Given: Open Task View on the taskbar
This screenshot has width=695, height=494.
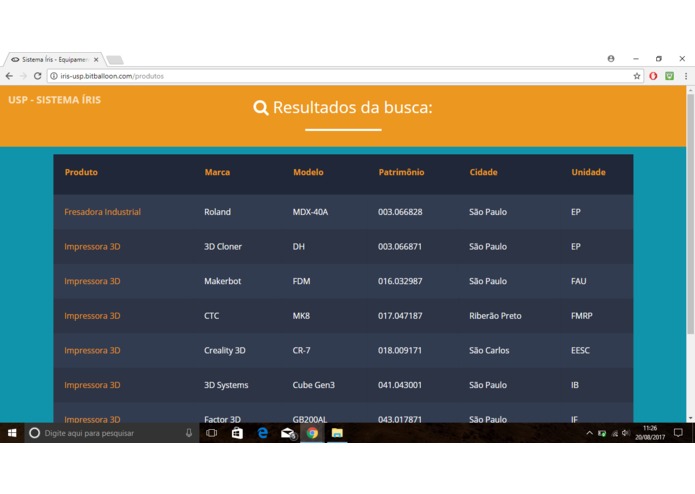Looking at the screenshot, I should click(x=211, y=433).
